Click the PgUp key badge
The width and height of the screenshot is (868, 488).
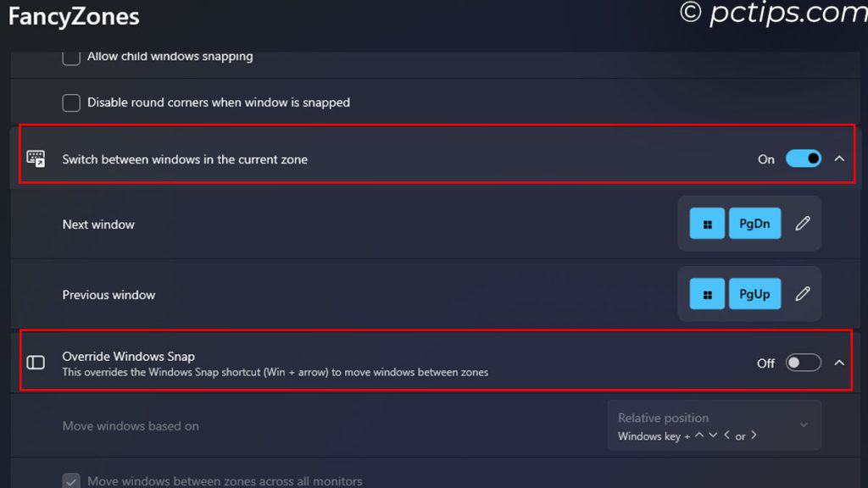pos(754,295)
